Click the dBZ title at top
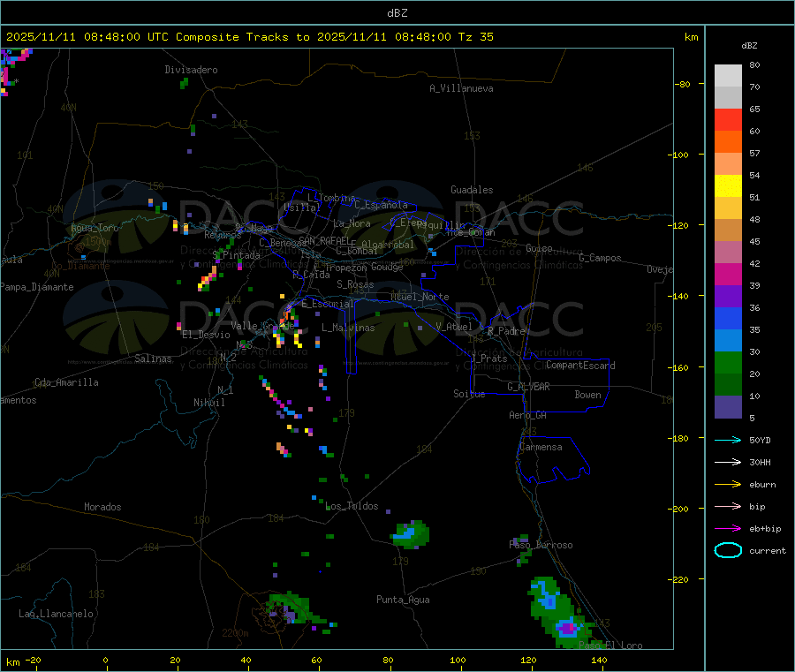 pos(397,13)
